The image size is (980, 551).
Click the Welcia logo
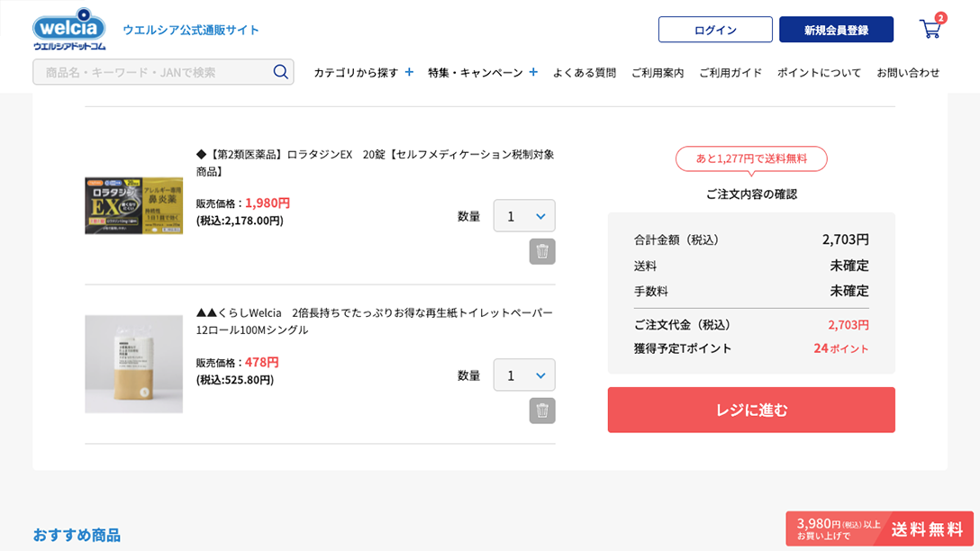click(x=69, y=29)
